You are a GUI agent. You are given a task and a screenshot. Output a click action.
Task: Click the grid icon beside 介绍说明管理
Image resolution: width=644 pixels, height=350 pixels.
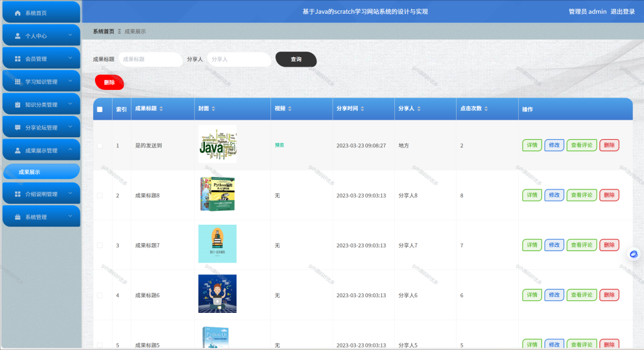click(x=18, y=194)
